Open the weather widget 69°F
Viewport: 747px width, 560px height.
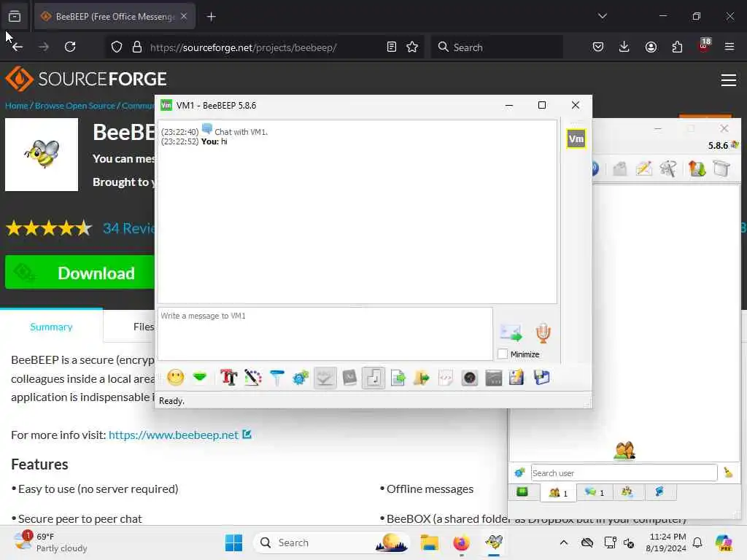(50, 542)
